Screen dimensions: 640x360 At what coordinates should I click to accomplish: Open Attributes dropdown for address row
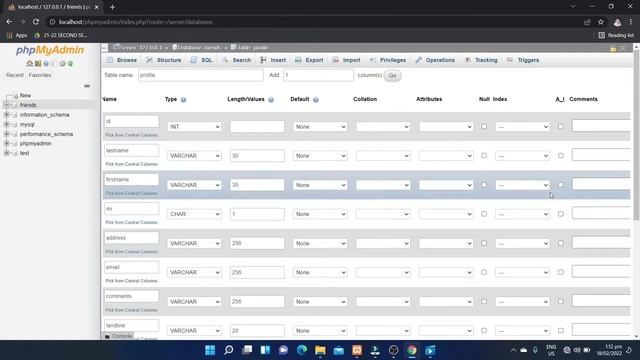pos(446,243)
